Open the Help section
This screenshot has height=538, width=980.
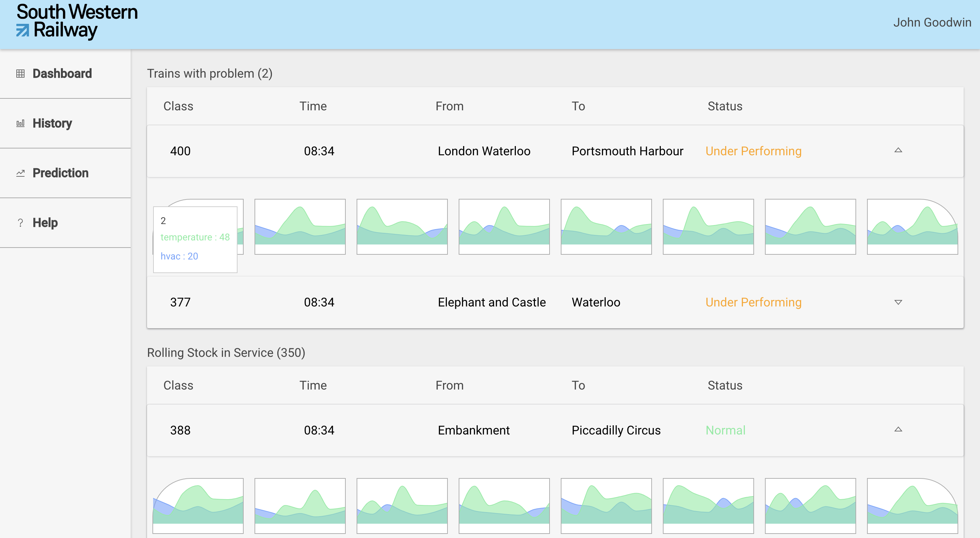pos(45,223)
